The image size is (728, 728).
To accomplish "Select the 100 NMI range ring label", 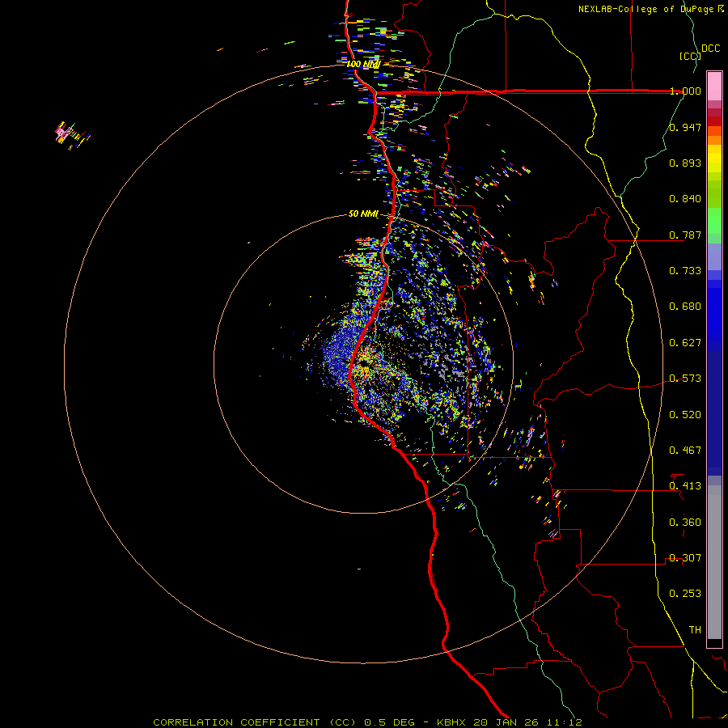I will click(x=363, y=63).
